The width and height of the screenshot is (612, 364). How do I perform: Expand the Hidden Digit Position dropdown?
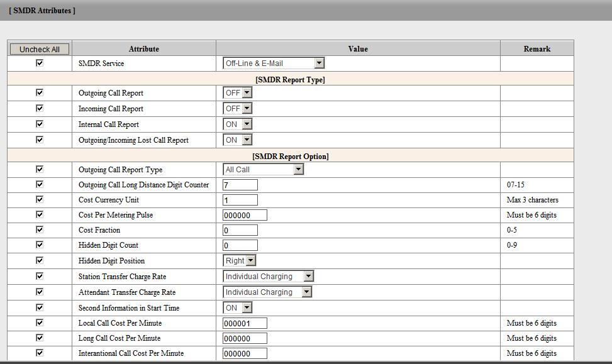tap(240, 260)
